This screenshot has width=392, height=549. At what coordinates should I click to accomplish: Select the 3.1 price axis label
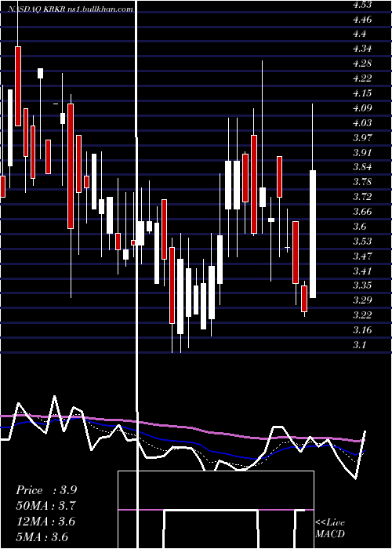359,345
